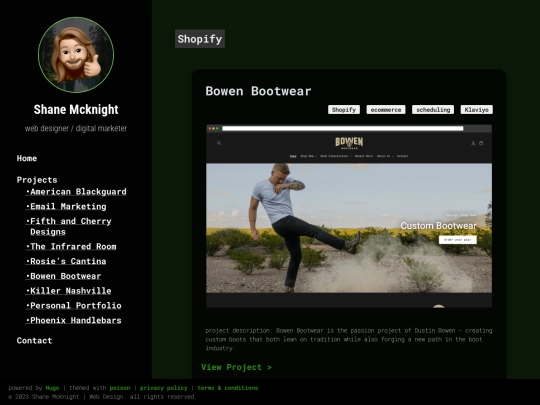Click the account icon in Bowen screenshot

point(473,143)
